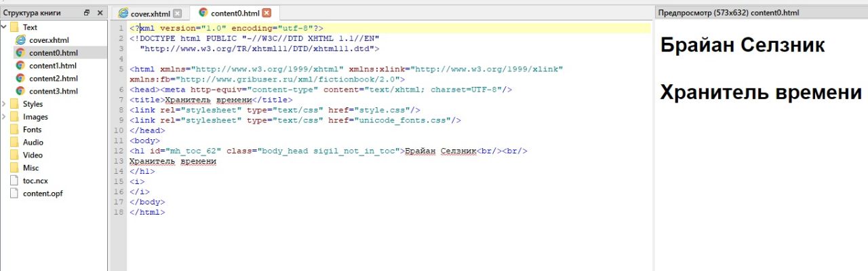This screenshot has height=271, width=868.
Task: Click 'Хранитель времени' on code line 13
Action: tap(173, 161)
